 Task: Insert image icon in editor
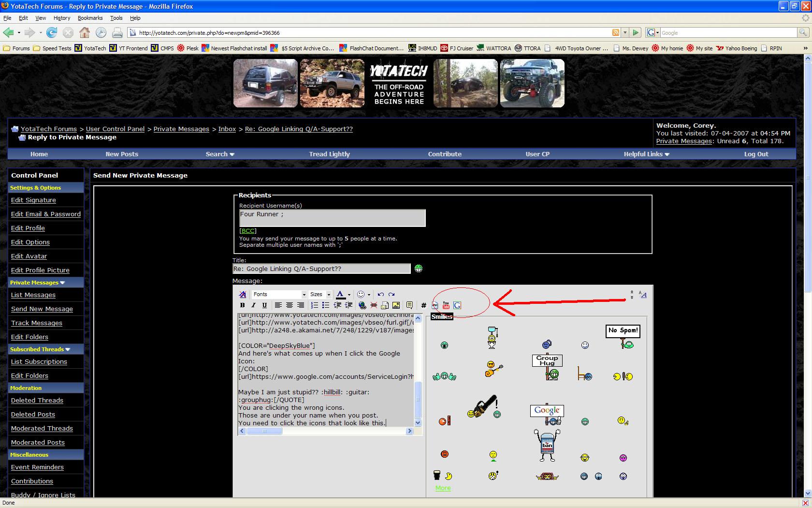click(x=396, y=305)
